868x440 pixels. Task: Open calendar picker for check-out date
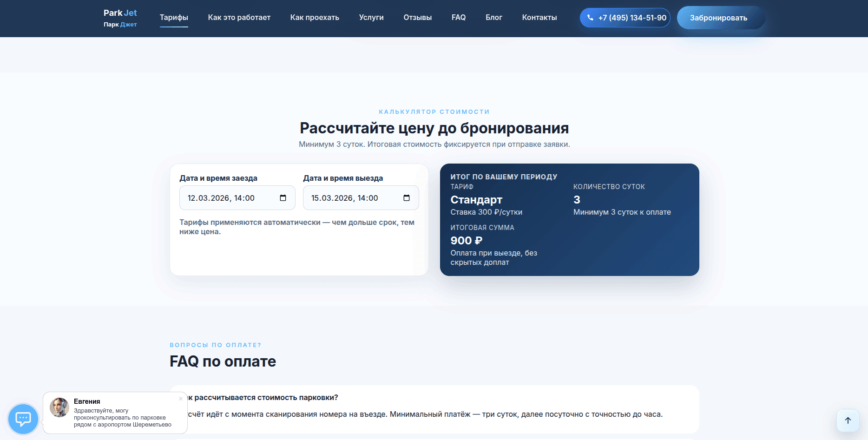(407, 198)
